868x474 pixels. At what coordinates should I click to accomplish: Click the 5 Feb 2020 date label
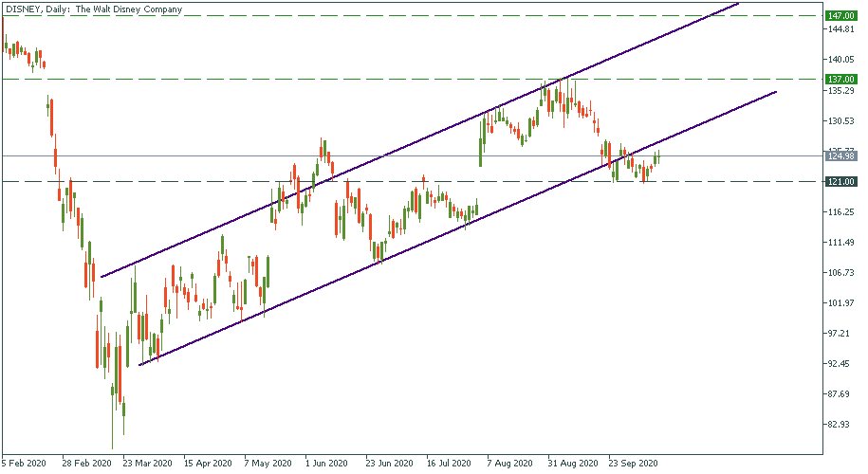tap(23, 465)
